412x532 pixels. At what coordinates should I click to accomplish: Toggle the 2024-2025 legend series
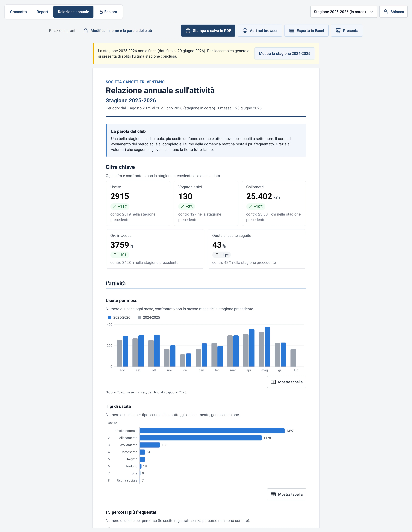[149, 317]
